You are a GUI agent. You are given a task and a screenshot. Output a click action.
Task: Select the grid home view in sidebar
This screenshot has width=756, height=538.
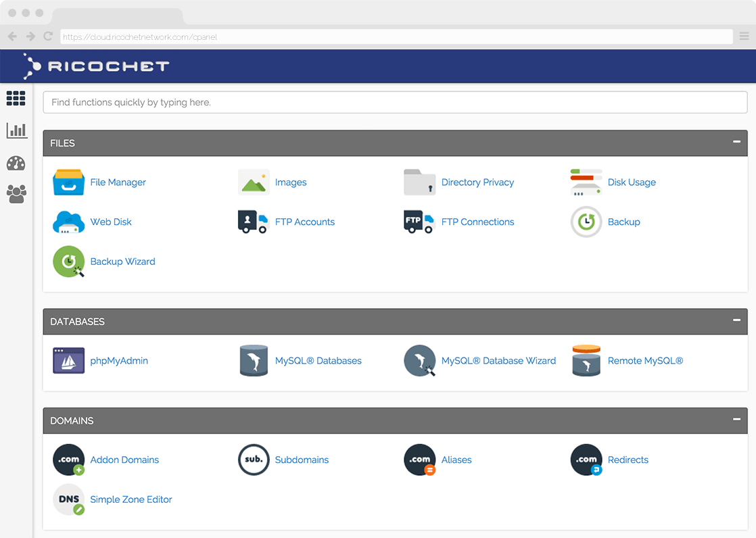point(16,99)
